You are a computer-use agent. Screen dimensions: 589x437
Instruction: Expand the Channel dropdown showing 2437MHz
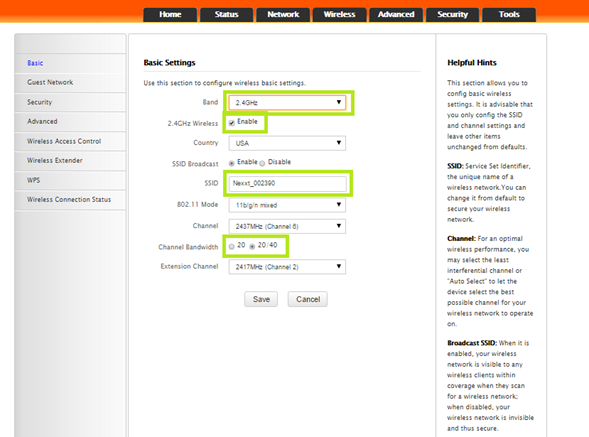point(287,226)
